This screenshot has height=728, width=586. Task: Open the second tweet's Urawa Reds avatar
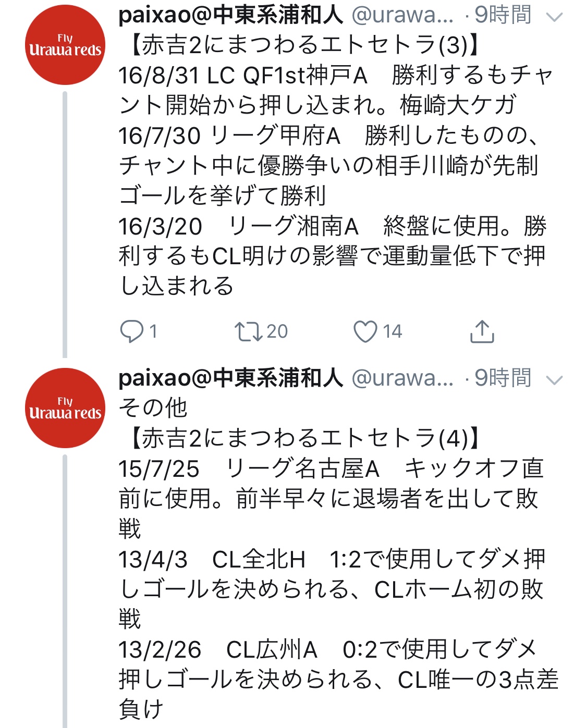pos(65,408)
